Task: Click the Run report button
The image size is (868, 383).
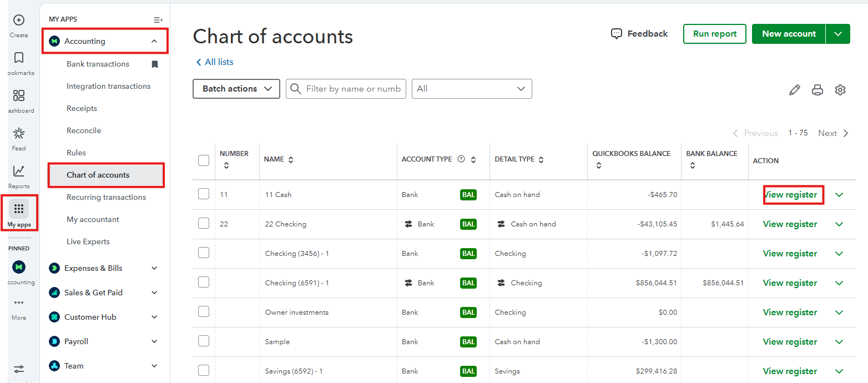Action: (715, 34)
